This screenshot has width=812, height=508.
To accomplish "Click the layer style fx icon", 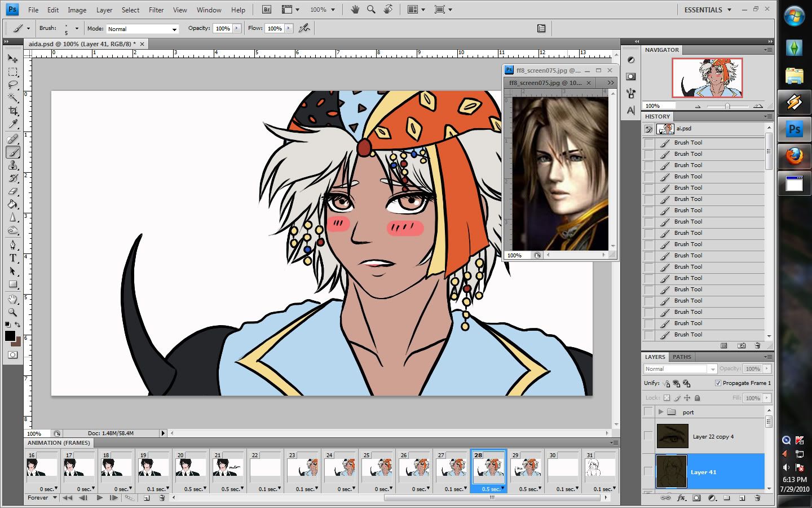I will coord(681,498).
